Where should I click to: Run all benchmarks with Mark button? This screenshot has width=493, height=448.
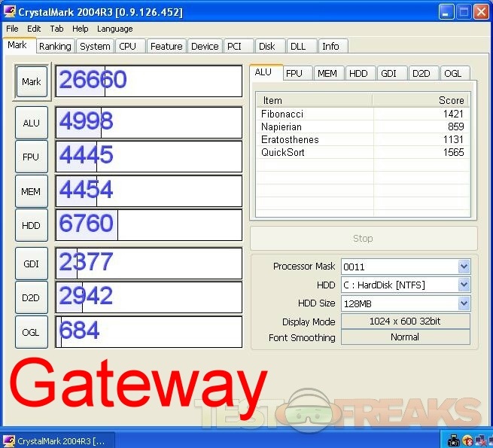pyautogui.click(x=32, y=81)
